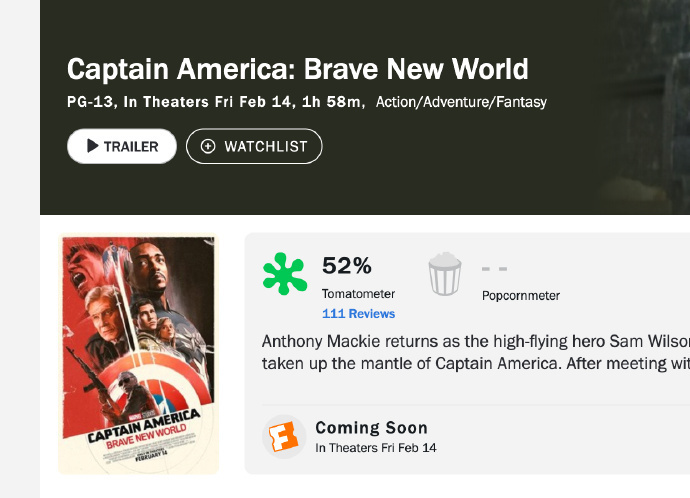Click the orange Fandango ticket icon
Viewport: 690px width, 498px height.
pos(284,437)
